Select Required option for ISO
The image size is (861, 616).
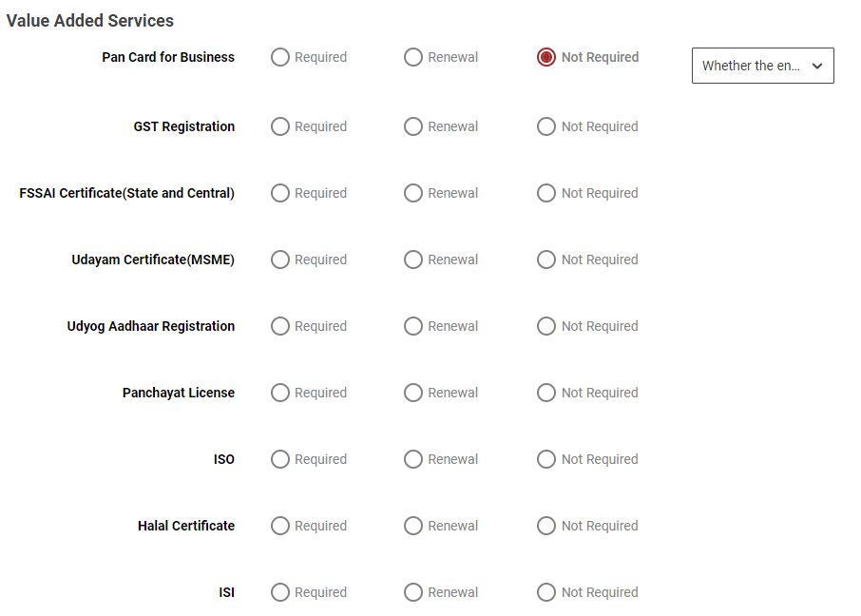coord(280,459)
